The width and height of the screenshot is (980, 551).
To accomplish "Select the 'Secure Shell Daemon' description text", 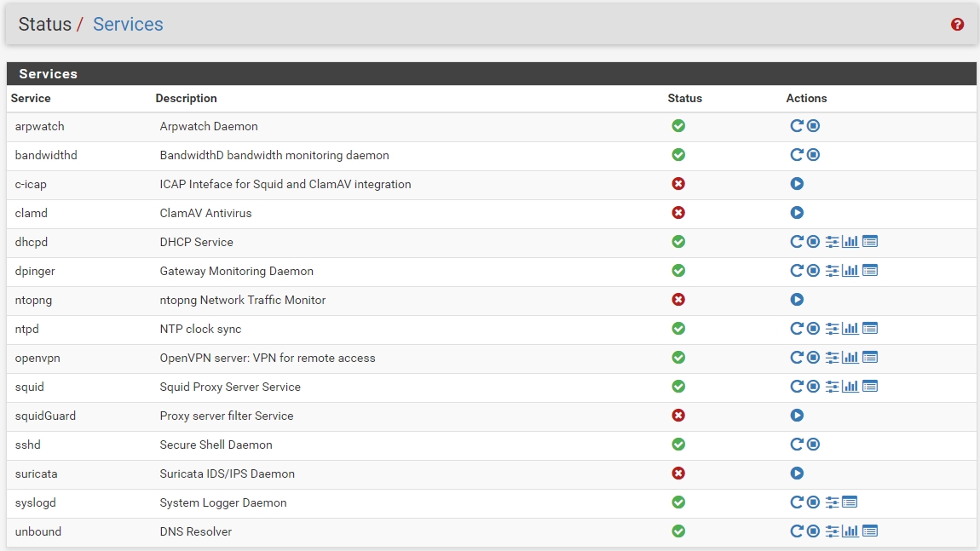I will [216, 445].
